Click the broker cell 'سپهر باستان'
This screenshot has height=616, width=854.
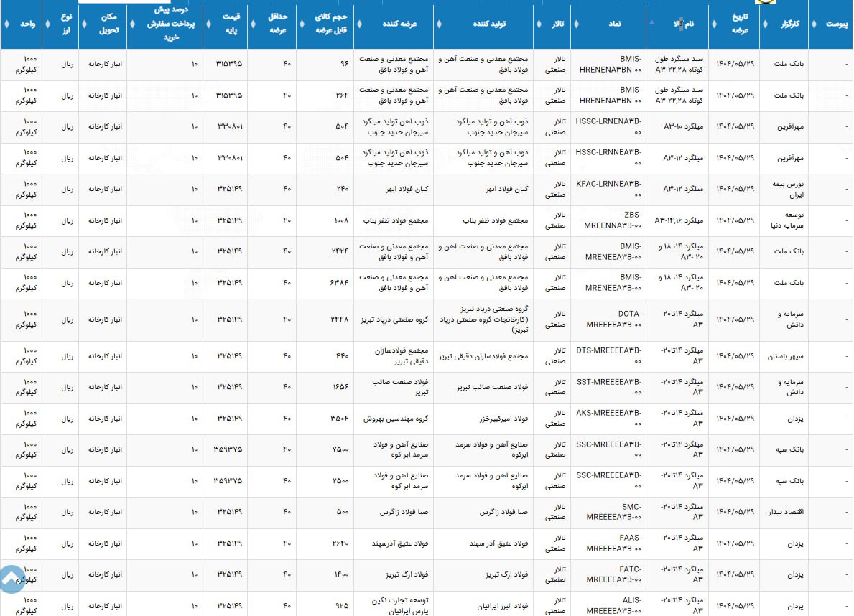[785, 356]
